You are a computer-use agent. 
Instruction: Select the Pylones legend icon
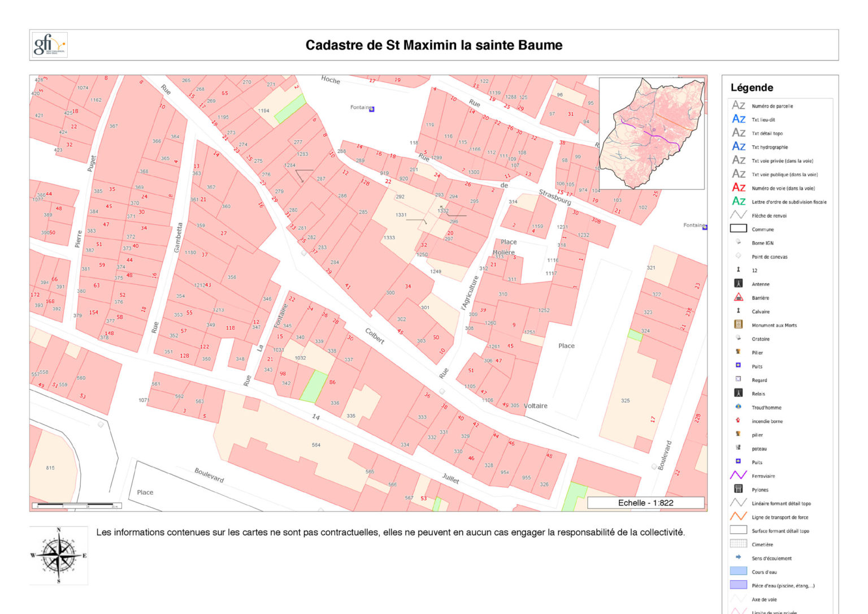click(738, 489)
